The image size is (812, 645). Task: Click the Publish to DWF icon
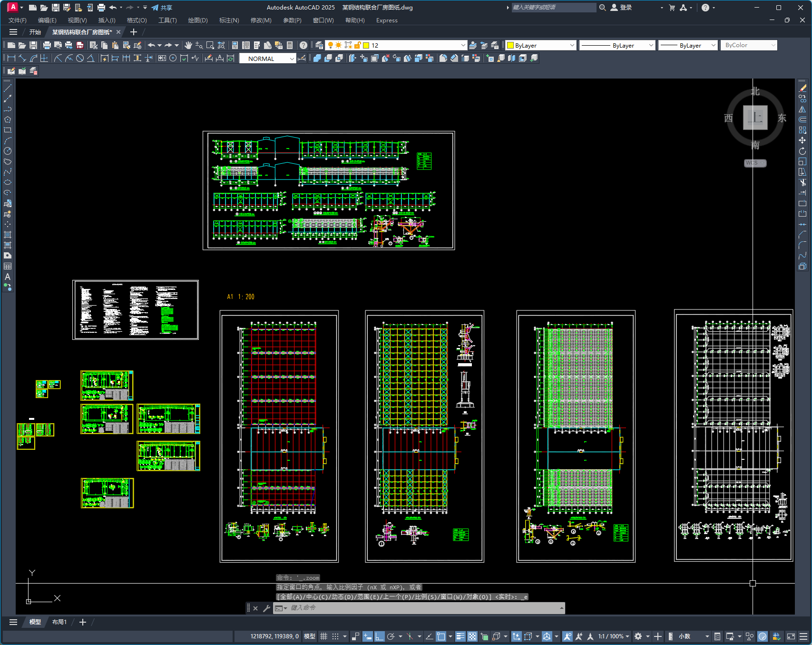click(80, 45)
